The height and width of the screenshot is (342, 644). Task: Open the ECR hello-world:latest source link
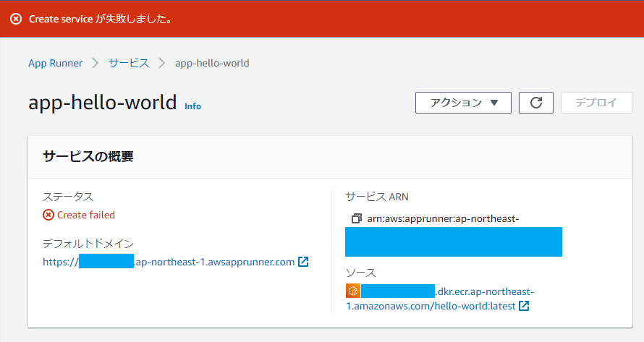439,299
